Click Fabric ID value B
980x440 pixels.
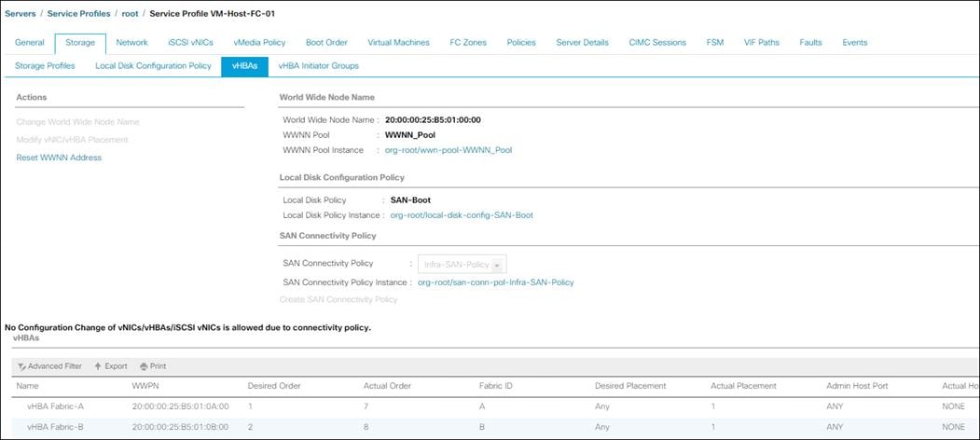[x=481, y=427]
